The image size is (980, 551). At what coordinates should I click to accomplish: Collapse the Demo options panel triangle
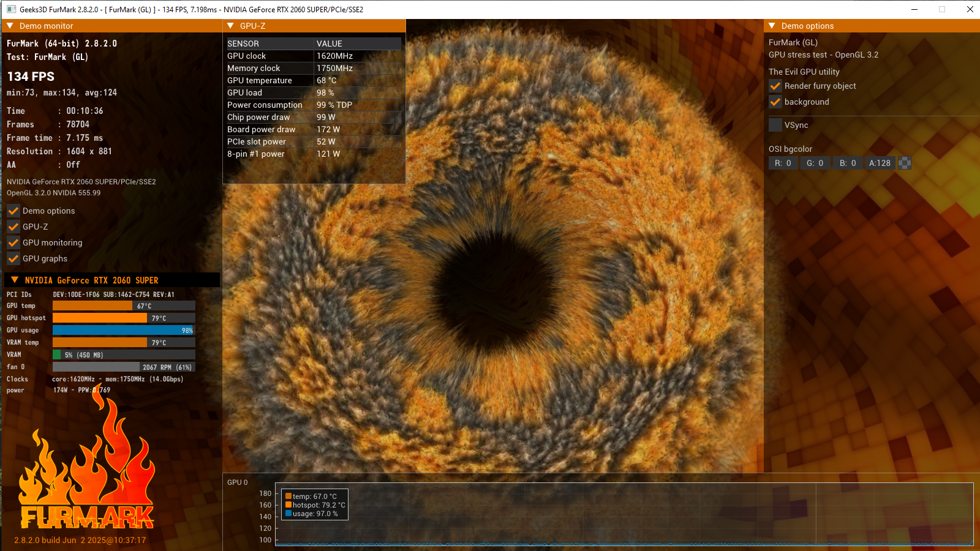coord(772,26)
